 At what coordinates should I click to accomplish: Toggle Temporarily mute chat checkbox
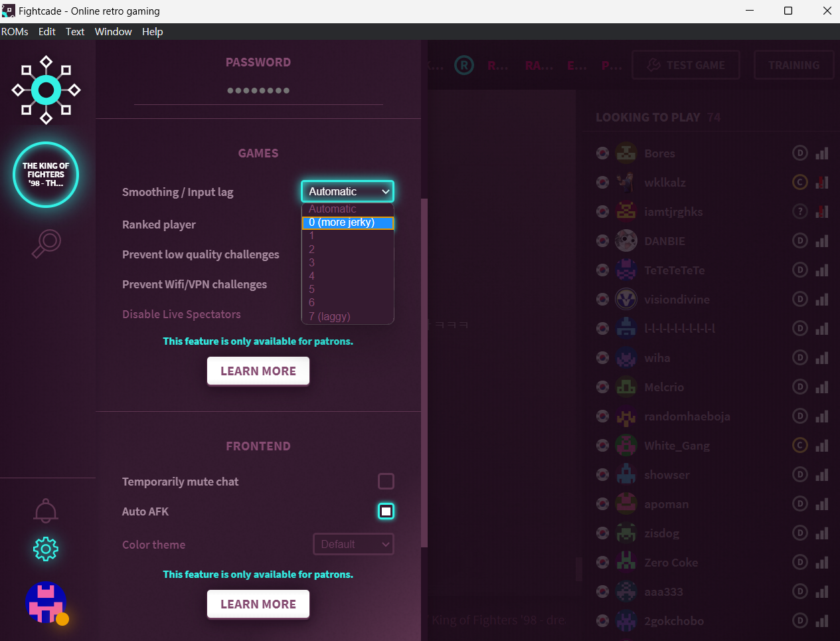[386, 481]
